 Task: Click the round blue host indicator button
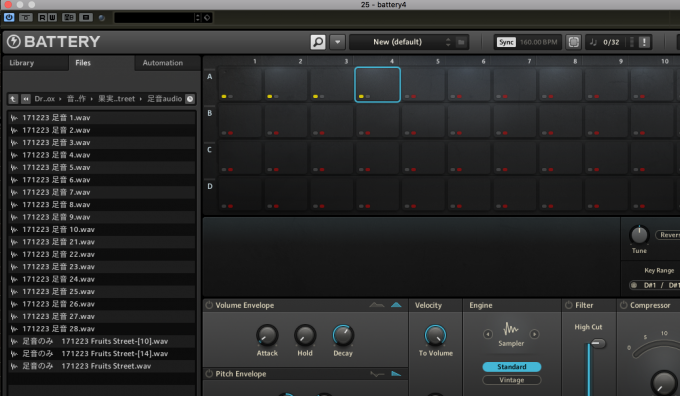click(102, 18)
